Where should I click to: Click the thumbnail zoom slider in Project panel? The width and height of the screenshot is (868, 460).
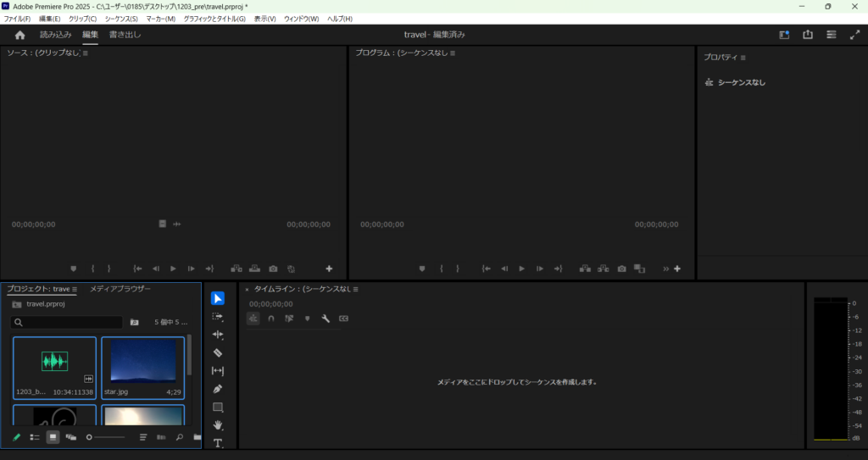point(106,437)
